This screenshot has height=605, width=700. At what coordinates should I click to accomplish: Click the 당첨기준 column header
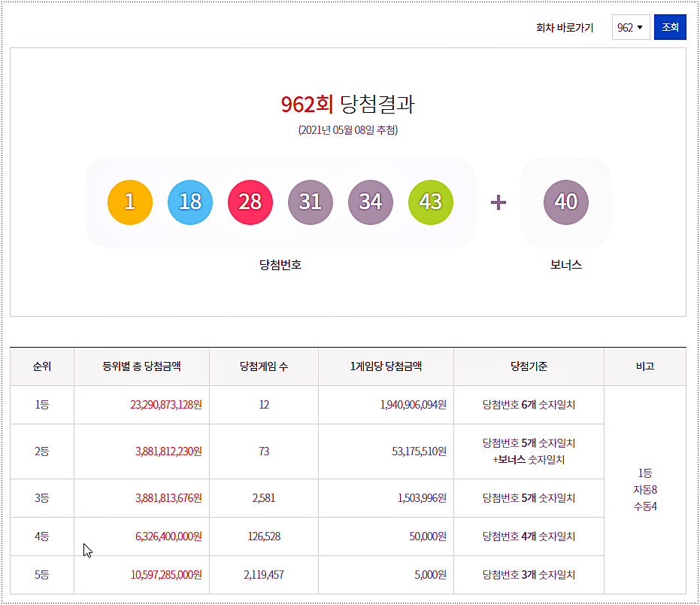pos(529,366)
